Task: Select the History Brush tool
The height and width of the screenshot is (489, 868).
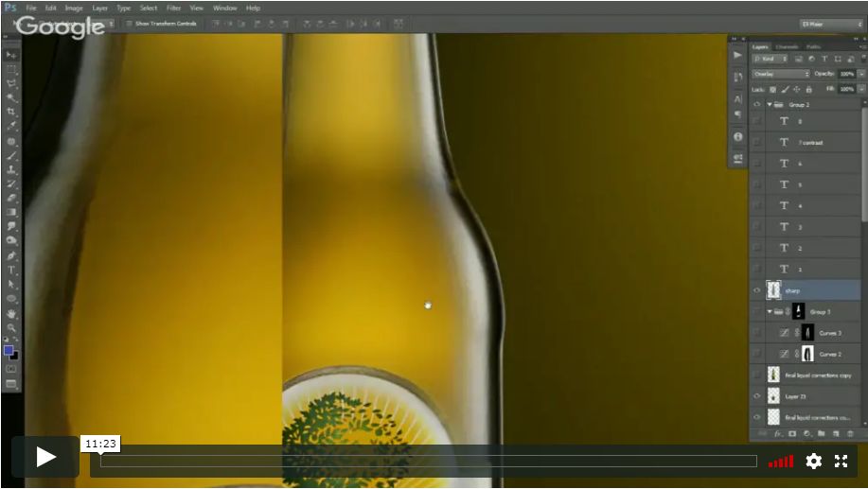Action: pyautogui.click(x=11, y=184)
